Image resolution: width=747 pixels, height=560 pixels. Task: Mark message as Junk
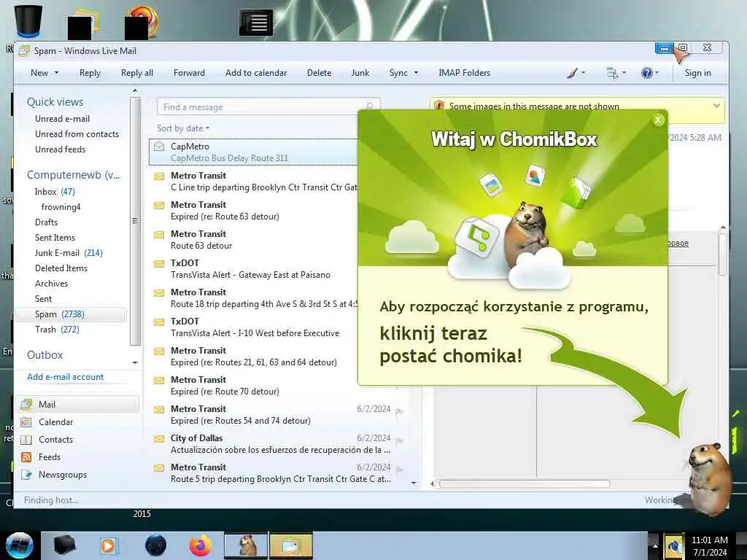pyautogui.click(x=360, y=73)
